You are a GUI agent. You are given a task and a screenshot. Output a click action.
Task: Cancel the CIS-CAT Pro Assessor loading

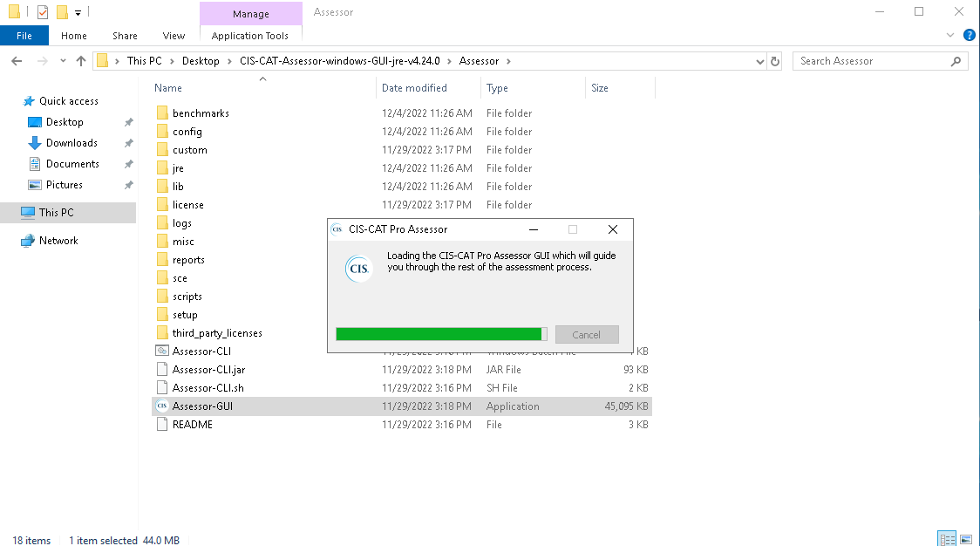coord(587,335)
